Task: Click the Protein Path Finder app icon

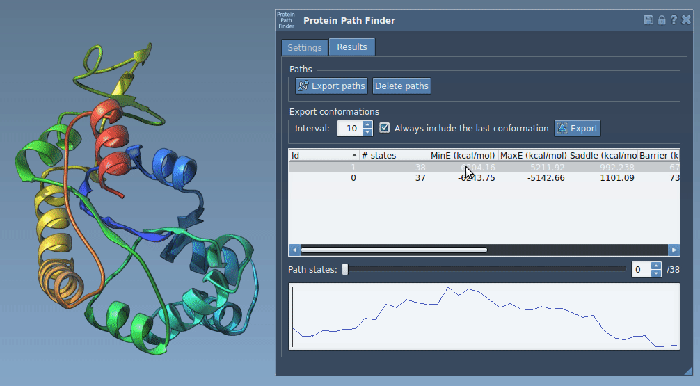Action: [x=286, y=21]
